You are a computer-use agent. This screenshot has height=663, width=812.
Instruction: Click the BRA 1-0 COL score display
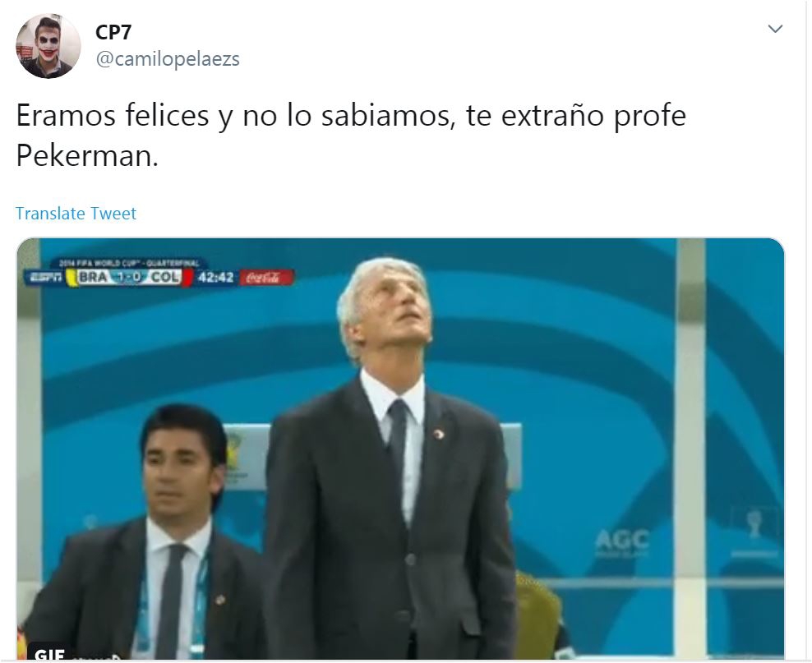129,277
